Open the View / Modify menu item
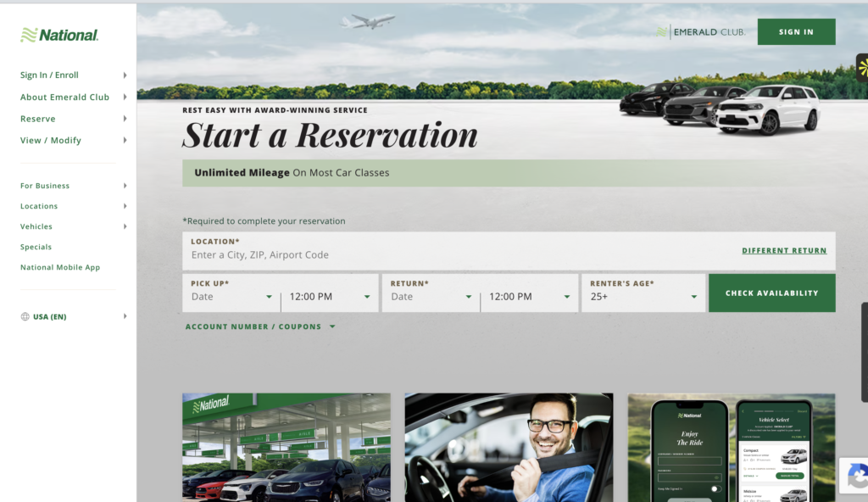 click(50, 140)
